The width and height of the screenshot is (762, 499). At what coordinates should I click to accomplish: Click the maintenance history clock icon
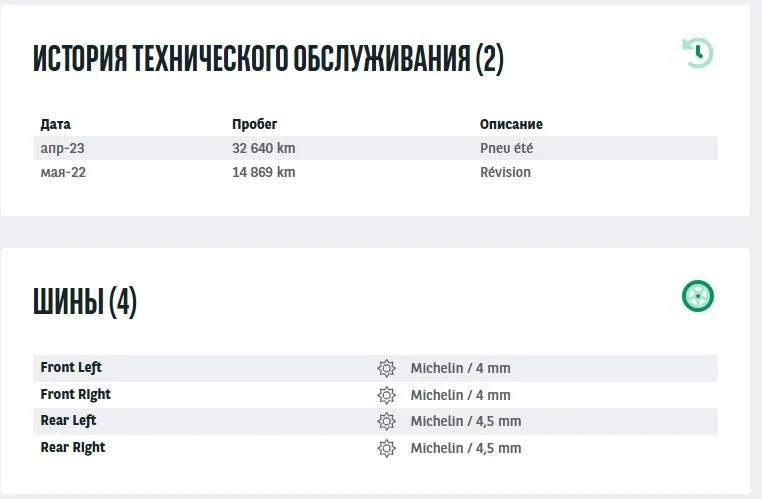coord(697,52)
